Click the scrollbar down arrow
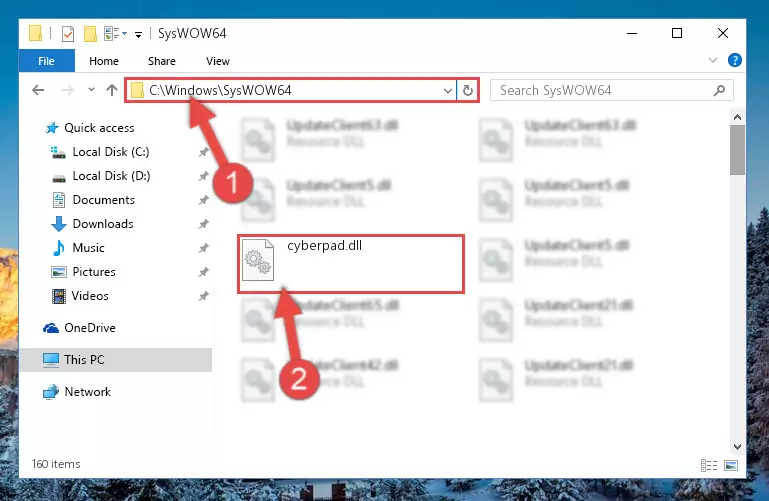The image size is (769, 501). coord(737,447)
